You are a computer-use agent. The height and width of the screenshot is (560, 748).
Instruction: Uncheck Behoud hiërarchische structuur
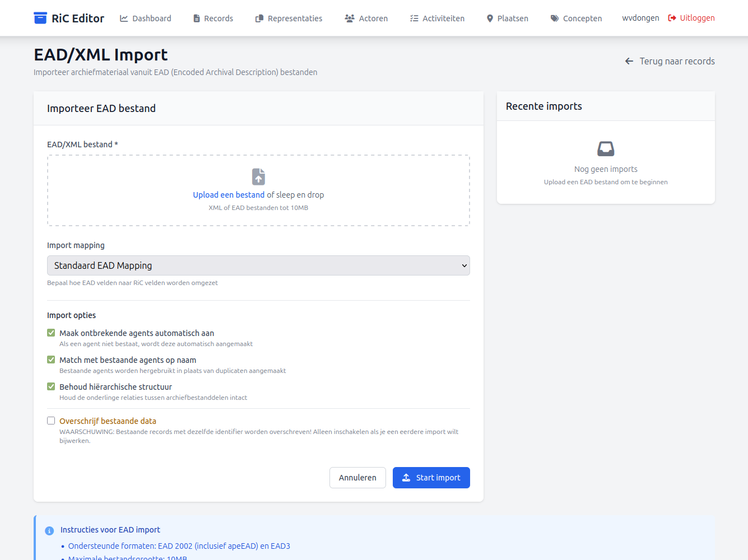[x=51, y=386]
